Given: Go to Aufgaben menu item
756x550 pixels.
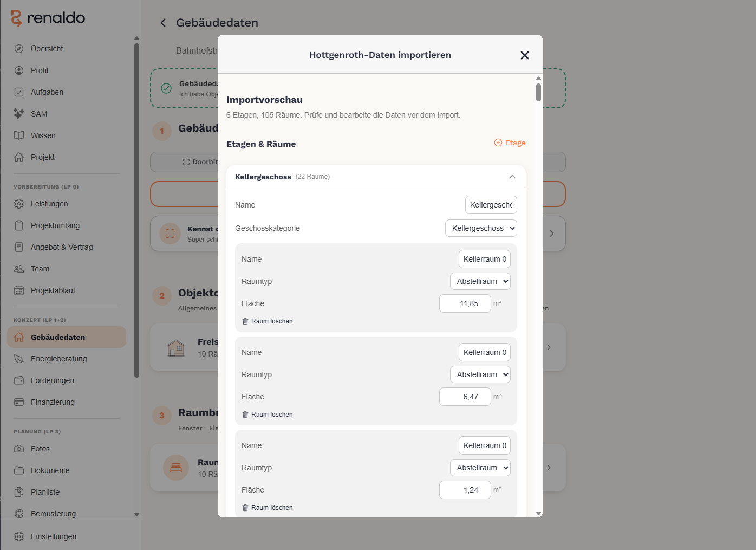Looking at the screenshot, I should (x=67, y=92).
